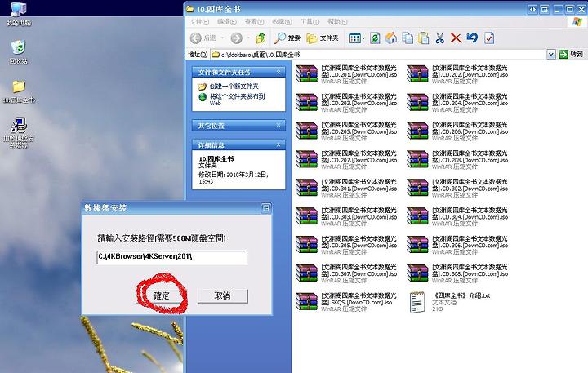Select the CD.202 iso file
The width and height of the screenshot is (588, 373).
[457, 73]
